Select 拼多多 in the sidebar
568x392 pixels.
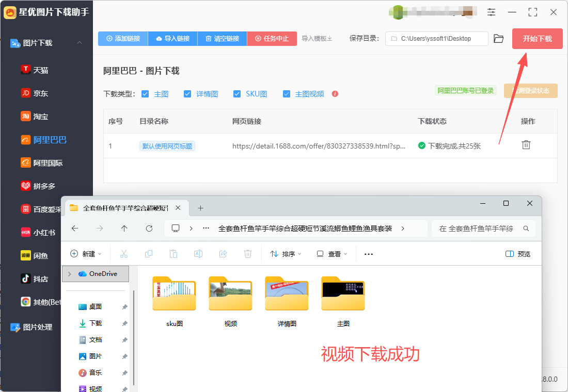pyautogui.click(x=38, y=186)
